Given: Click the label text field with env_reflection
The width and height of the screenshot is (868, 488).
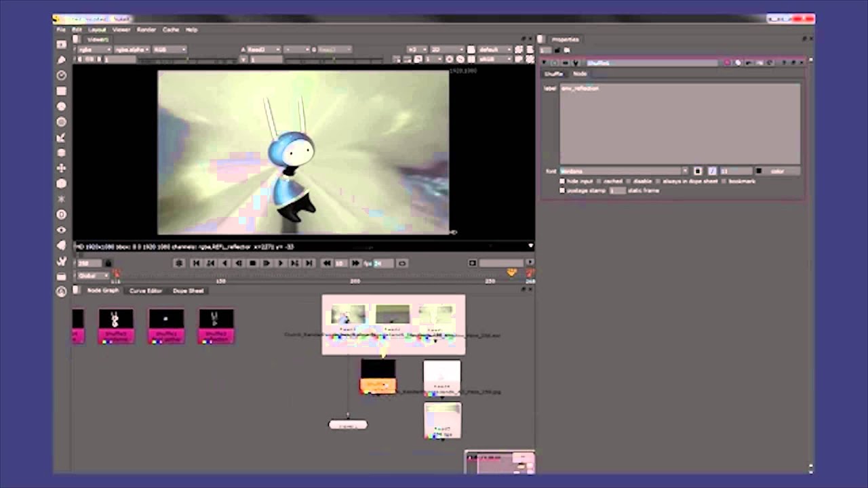Looking at the screenshot, I should point(679,123).
